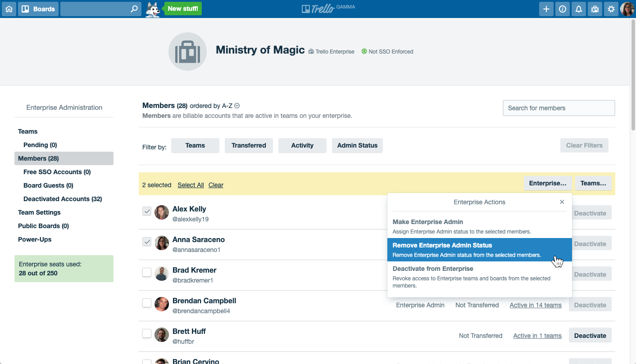Screen dimensions: 636x364
Task: Deactivate Brett Huff
Action: click(x=590, y=336)
